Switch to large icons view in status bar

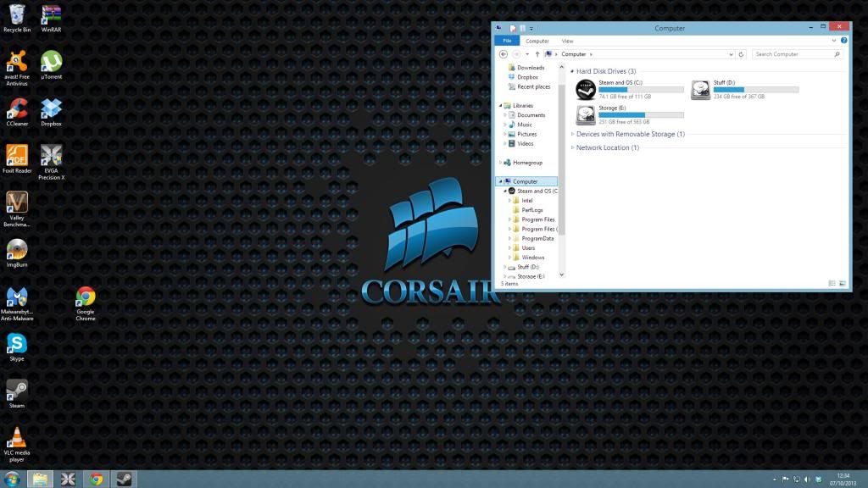(843, 283)
